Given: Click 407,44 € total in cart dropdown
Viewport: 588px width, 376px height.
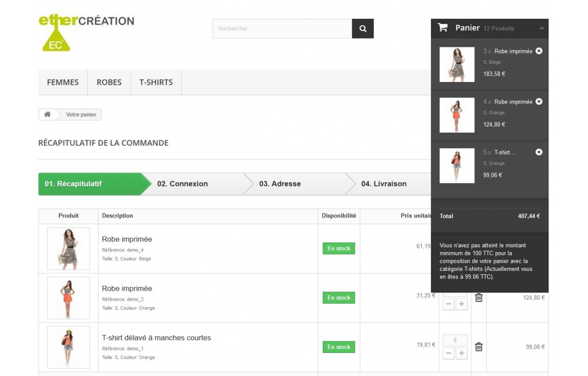Looking at the screenshot, I should [529, 216].
